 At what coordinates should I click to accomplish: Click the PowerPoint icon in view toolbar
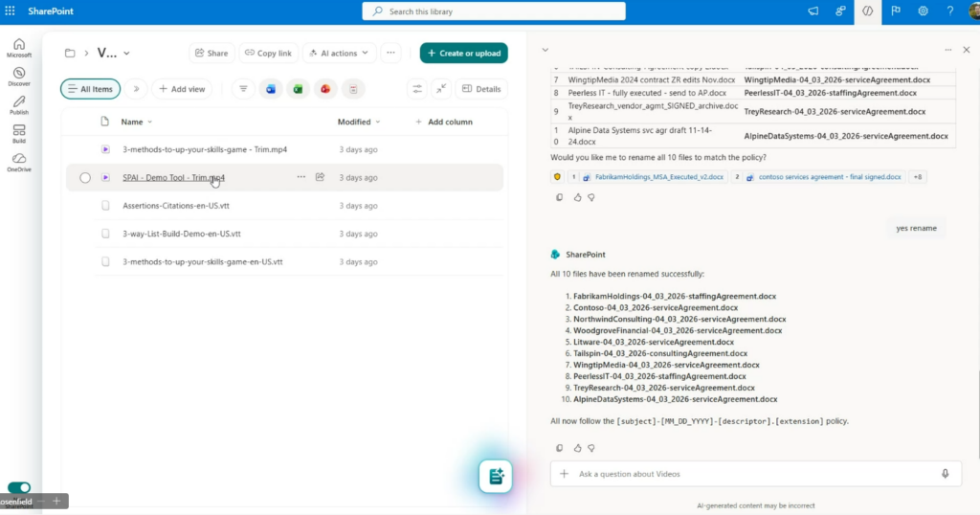point(326,89)
